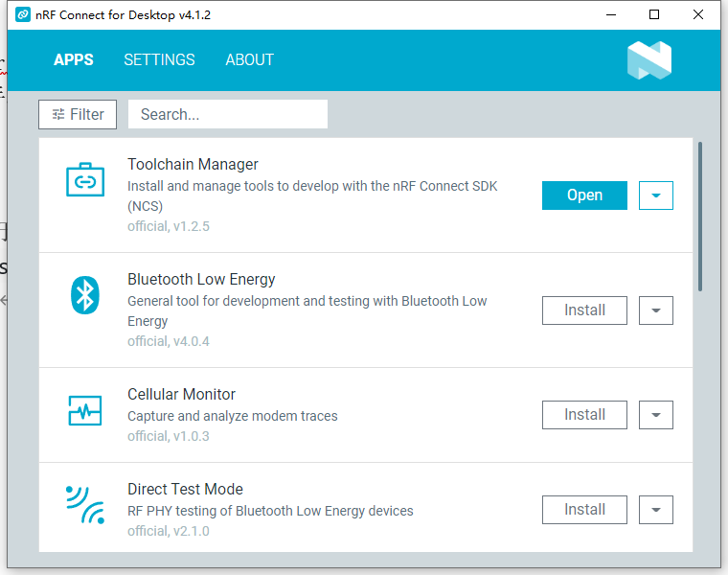
Task: Switch to the ABOUT tab
Action: [x=250, y=60]
